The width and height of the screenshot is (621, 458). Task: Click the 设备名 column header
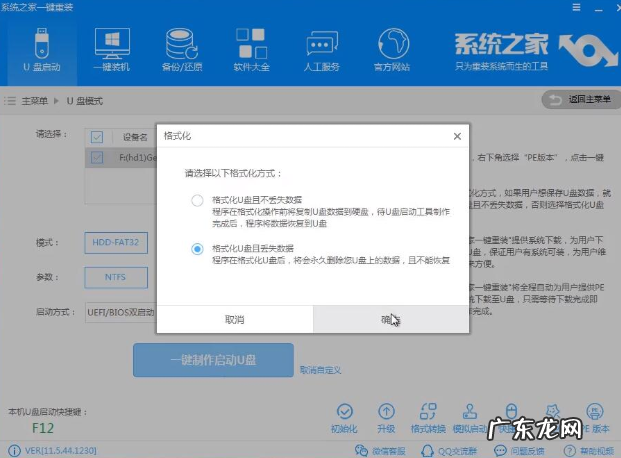135,137
